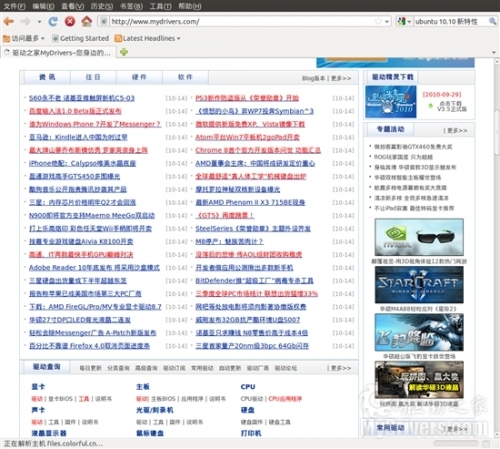Select the 驱动查询 section tab

pyautogui.click(x=46, y=367)
